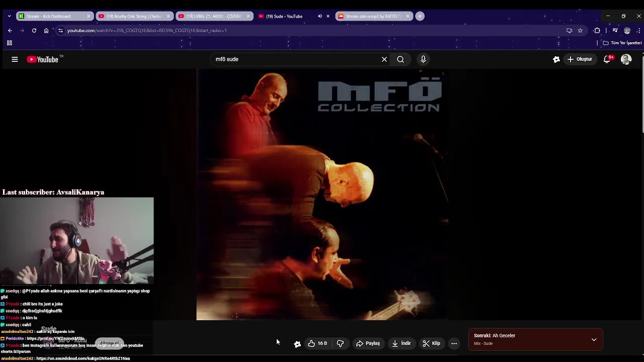This screenshot has height=362, width=644.
Task: Click the magnifier search button
Action: [400, 59]
